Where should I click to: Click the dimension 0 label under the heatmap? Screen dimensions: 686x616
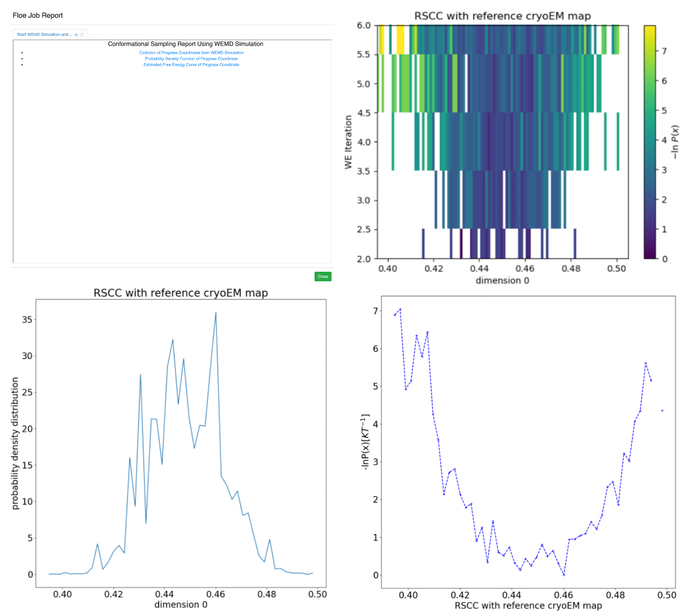pos(502,280)
